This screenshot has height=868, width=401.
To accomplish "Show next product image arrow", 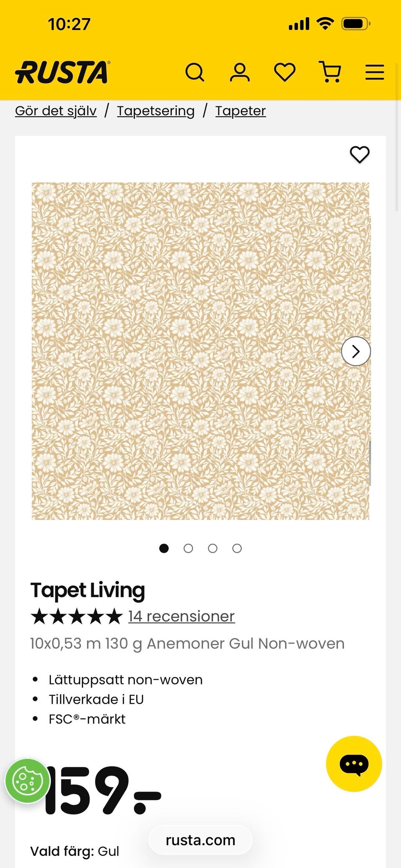I will click(356, 351).
